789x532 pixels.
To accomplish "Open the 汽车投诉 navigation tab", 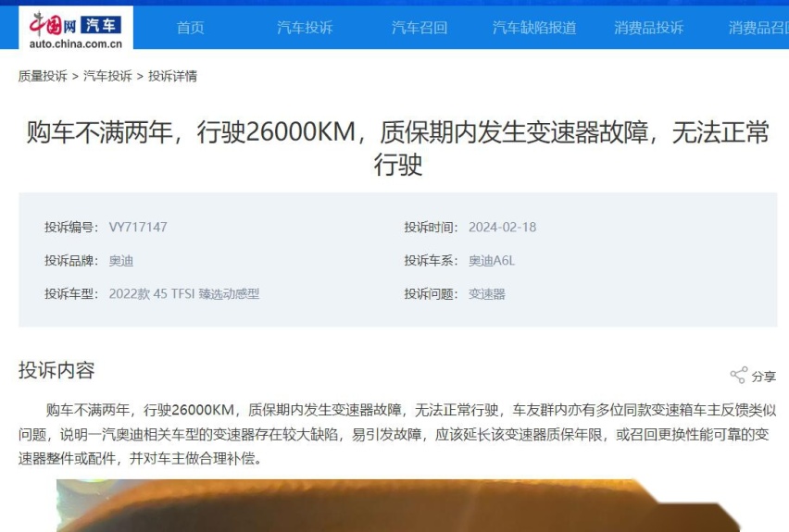I will tap(305, 27).
